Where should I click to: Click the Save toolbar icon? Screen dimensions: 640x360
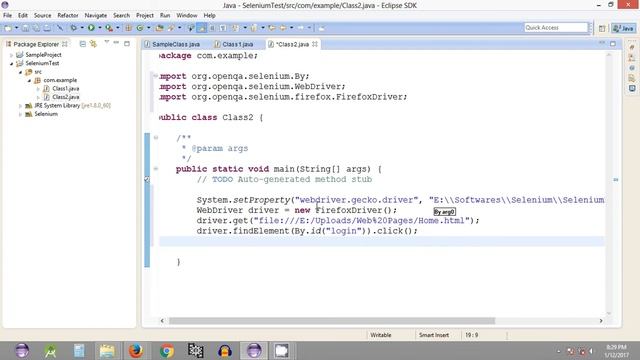25,28
